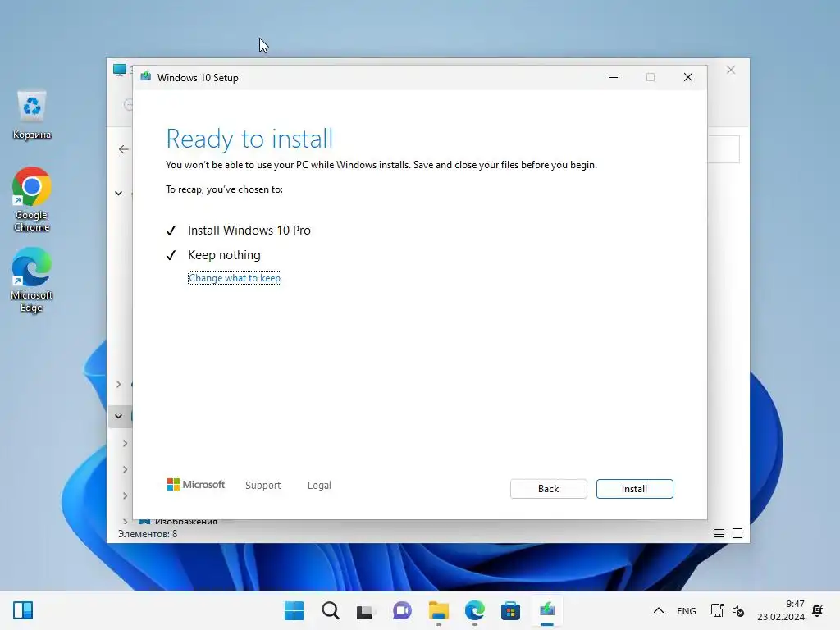Screen dimensions: 840x630
Task: Click the Windows 10 Setup title icon
Action: tap(145, 77)
